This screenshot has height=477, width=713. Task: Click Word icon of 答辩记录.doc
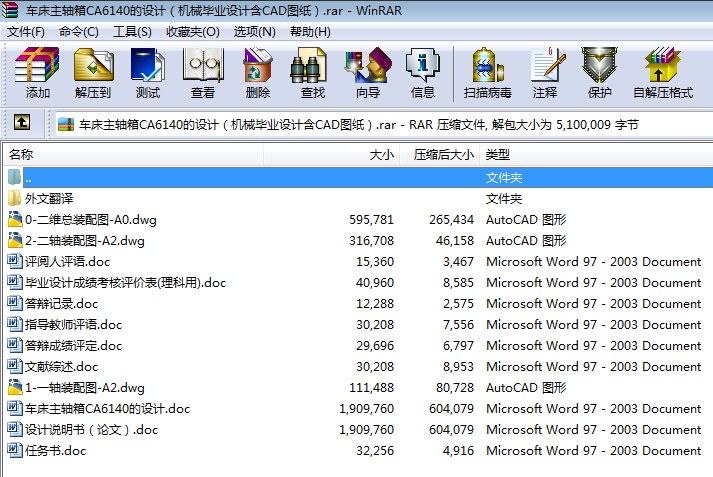pyautogui.click(x=15, y=303)
